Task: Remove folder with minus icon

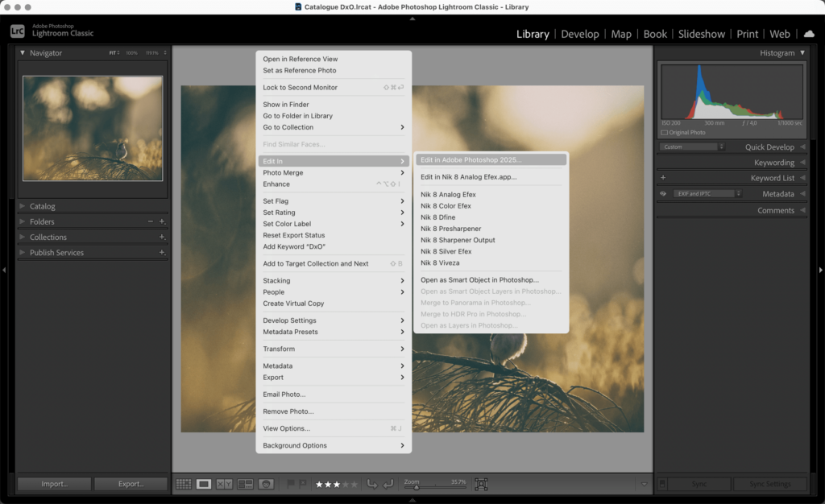Action: (x=151, y=221)
